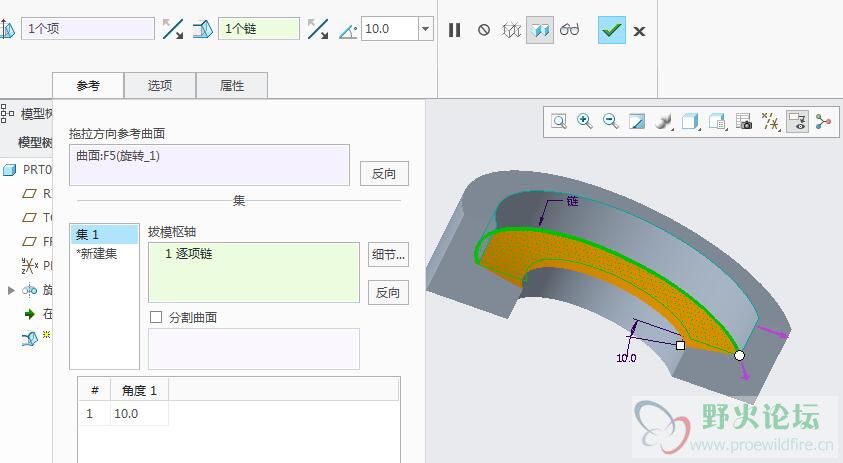
Task: Switch to the 属性 tab
Action: click(x=232, y=86)
